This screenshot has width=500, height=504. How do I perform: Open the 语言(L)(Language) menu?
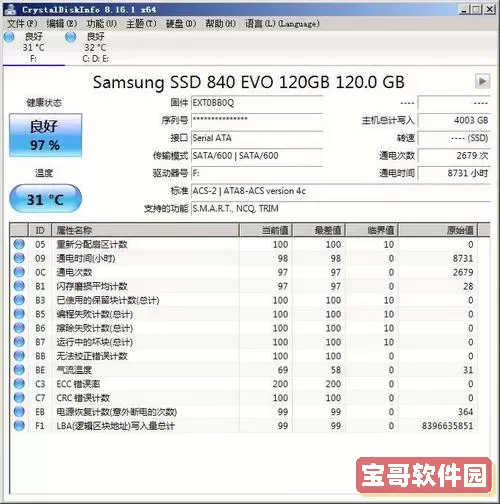point(282,23)
